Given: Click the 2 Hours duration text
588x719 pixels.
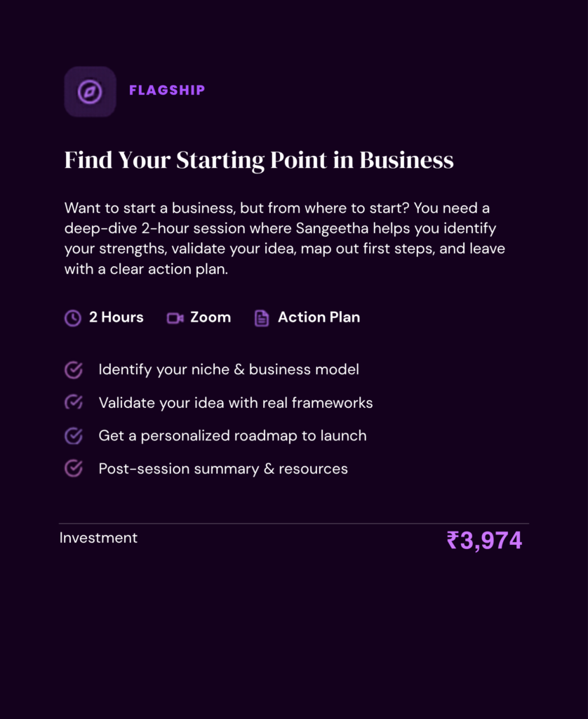Looking at the screenshot, I should click(116, 317).
